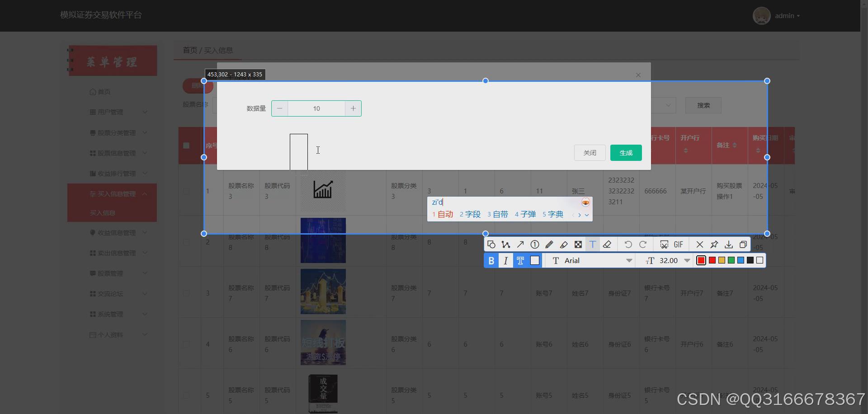Expand 用户管理 sidebar menu

[112, 112]
